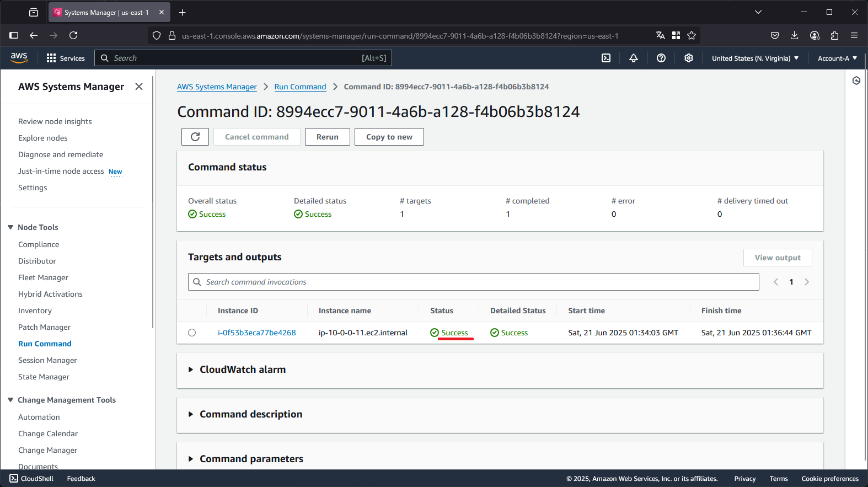Open the CloudShell icon in top navigation
The width and height of the screenshot is (868, 487).
click(x=606, y=58)
